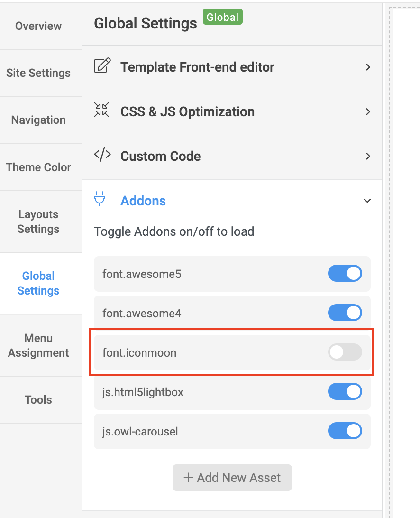Disable the font.awesome5 addon toggle

pos(345,274)
